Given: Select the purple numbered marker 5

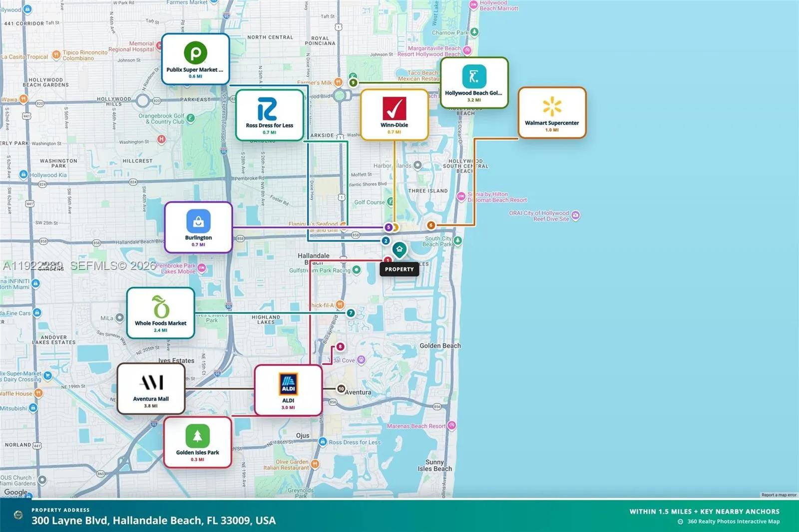Looking at the screenshot, I should [389, 227].
